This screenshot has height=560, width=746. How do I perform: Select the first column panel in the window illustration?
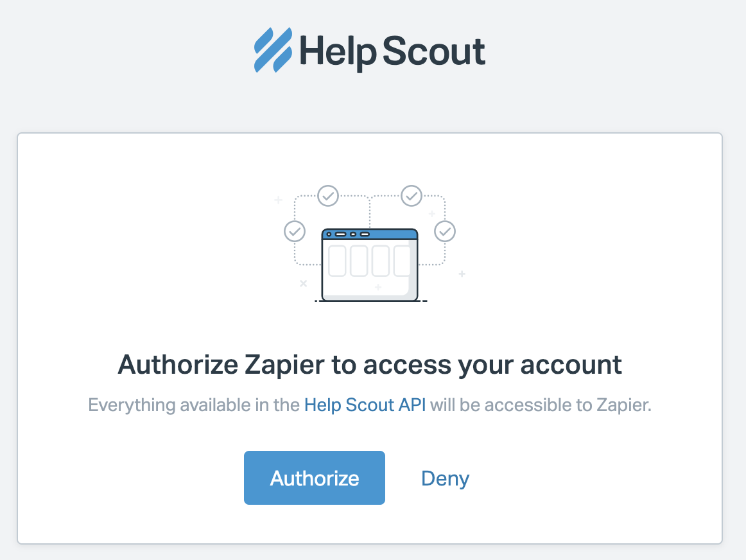point(337,260)
